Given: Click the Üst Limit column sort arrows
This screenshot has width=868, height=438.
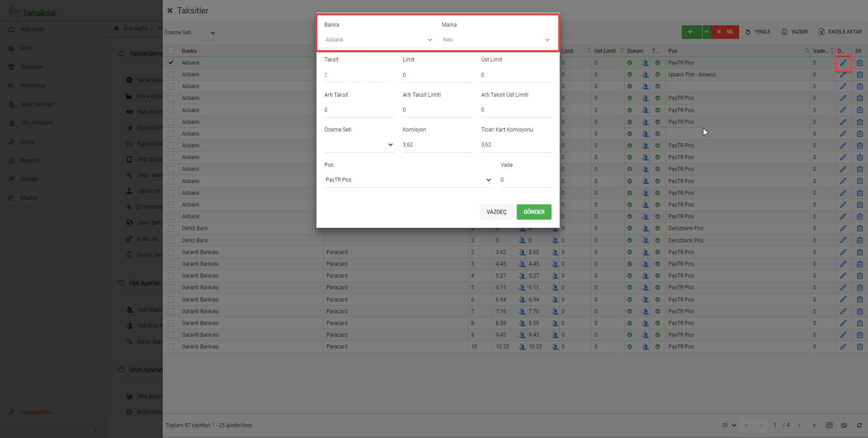Looking at the screenshot, I should (x=622, y=51).
